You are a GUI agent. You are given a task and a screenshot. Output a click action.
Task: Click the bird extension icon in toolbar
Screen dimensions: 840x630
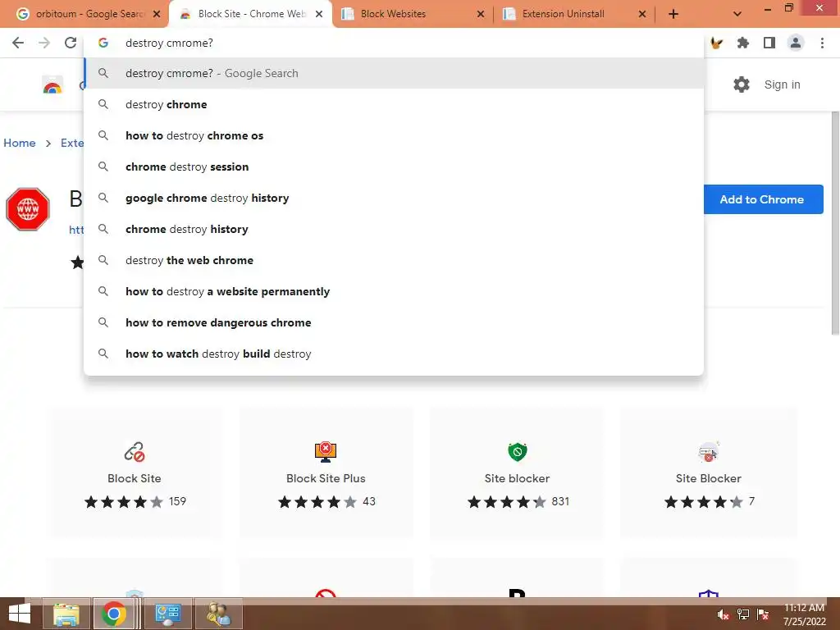coord(716,43)
